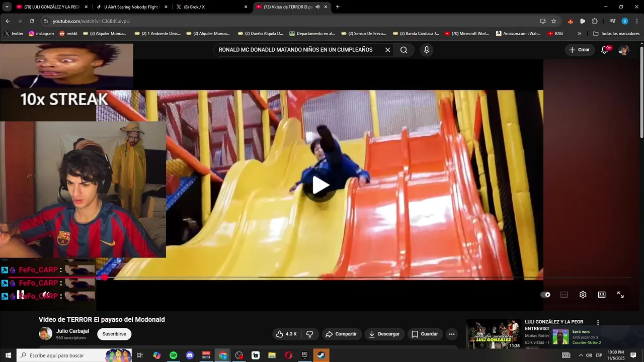644x362 pixels.
Task: Bookmark this page with the star
Action: pyautogui.click(x=554, y=21)
